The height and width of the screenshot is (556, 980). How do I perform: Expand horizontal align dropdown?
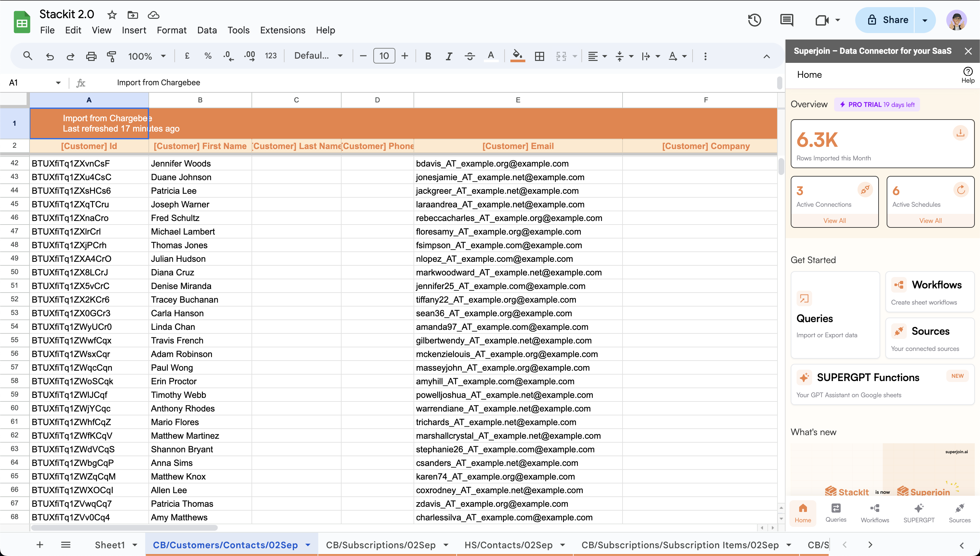605,56
